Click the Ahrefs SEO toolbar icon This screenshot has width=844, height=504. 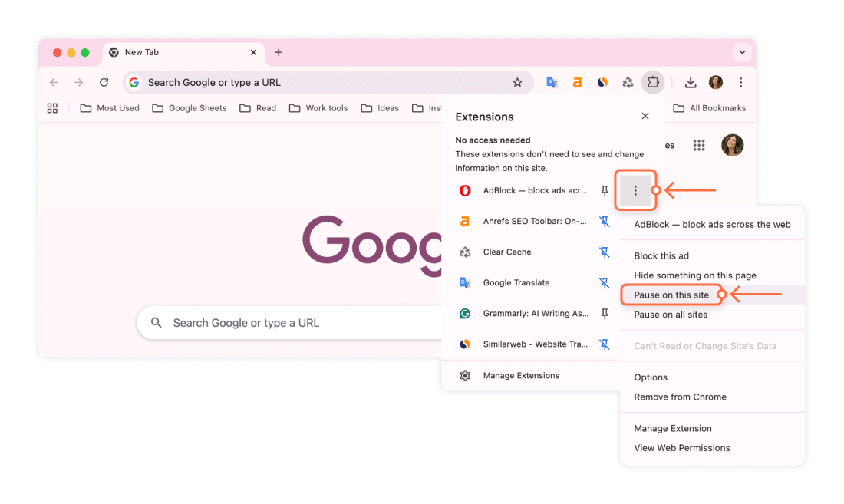(577, 82)
